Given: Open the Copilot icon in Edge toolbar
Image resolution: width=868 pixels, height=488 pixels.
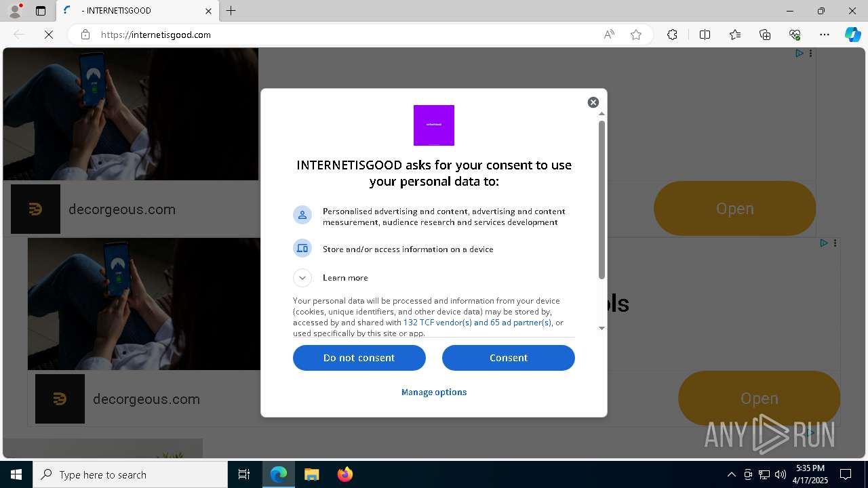Looking at the screenshot, I should [x=852, y=35].
